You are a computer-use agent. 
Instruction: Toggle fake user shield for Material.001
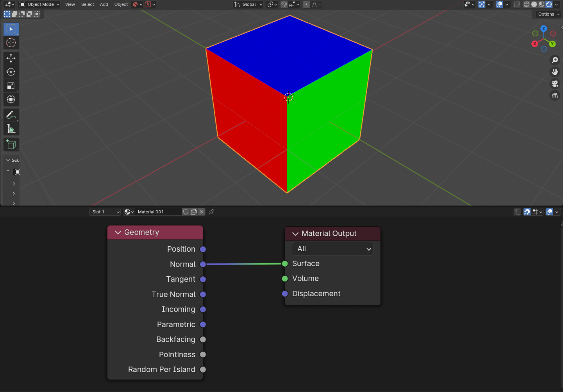click(x=186, y=212)
